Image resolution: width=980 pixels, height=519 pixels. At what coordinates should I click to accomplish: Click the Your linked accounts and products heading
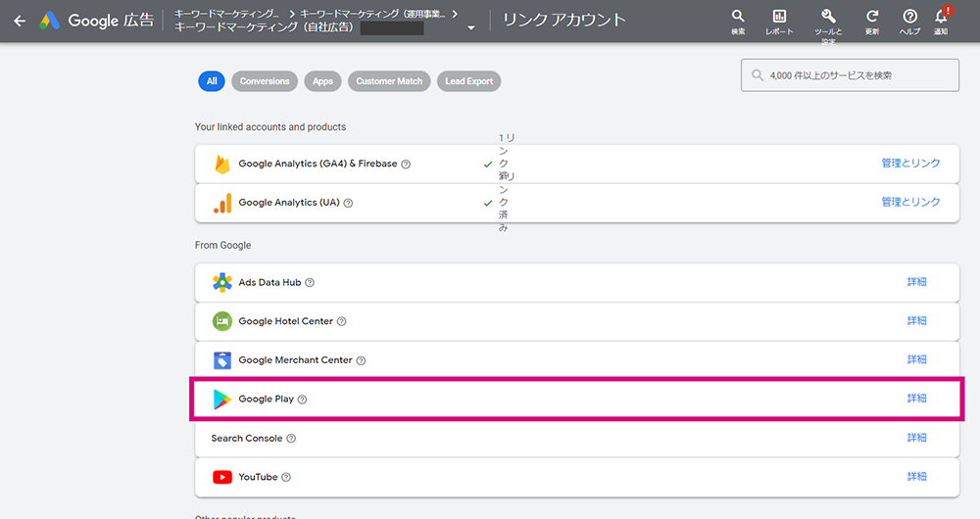click(270, 126)
